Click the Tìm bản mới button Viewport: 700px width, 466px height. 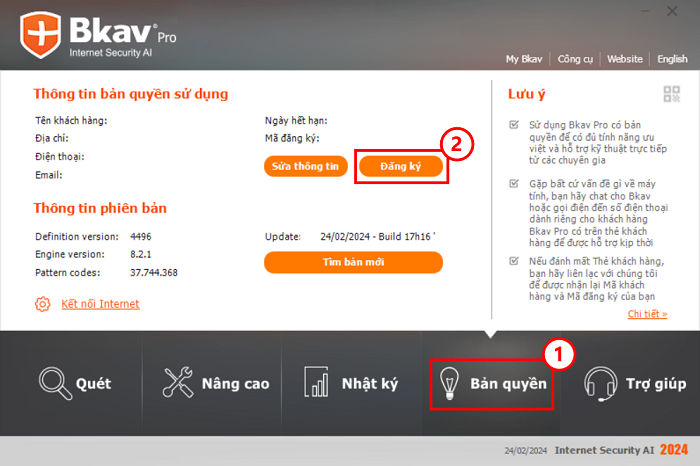point(353,262)
